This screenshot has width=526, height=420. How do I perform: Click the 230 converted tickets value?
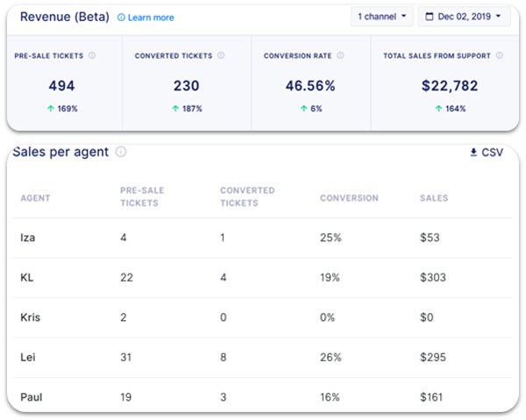186,86
